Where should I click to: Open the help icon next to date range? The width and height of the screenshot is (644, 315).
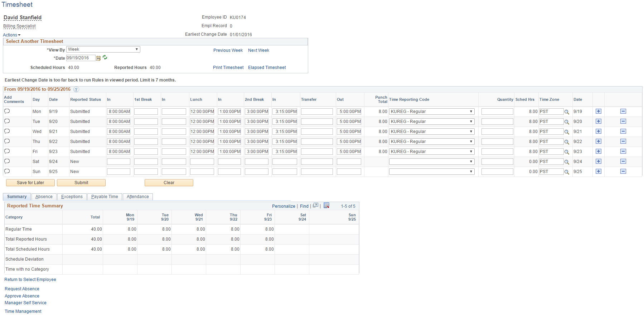pyautogui.click(x=76, y=89)
